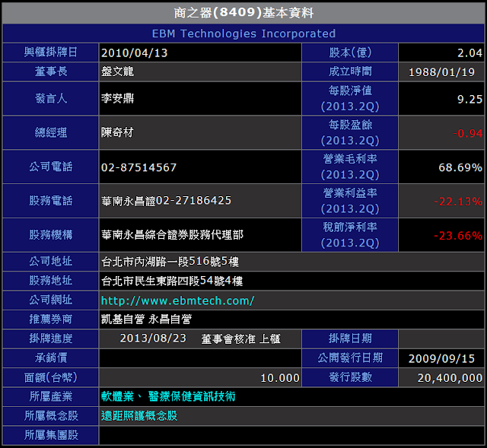Click the 公開發行日期 label
487x448 pixels.
pos(350,358)
